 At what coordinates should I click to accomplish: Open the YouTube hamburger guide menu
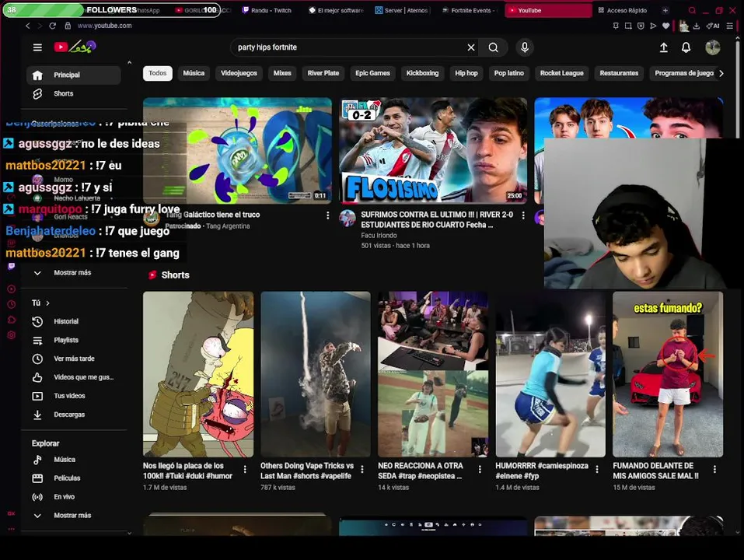coord(37,47)
